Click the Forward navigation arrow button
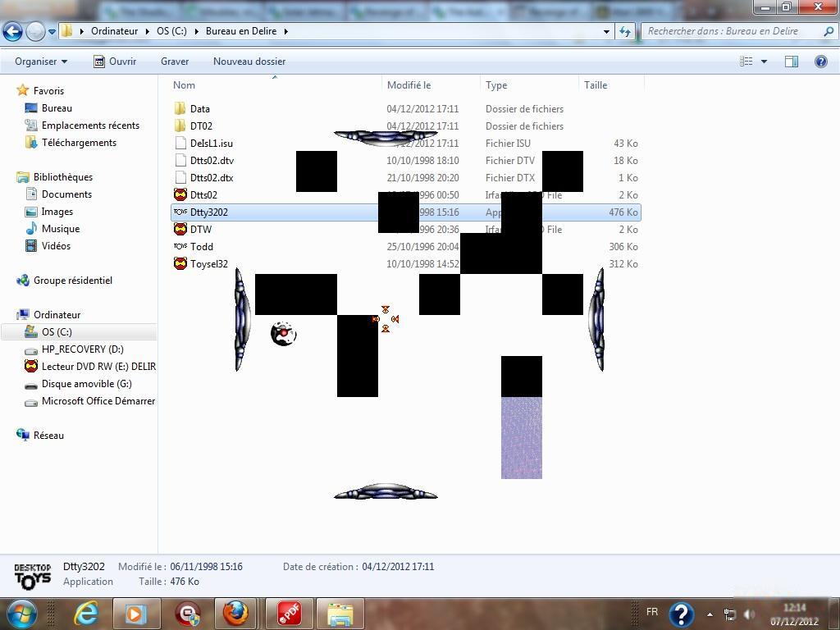The width and height of the screenshot is (840, 630). tap(35, 32)
